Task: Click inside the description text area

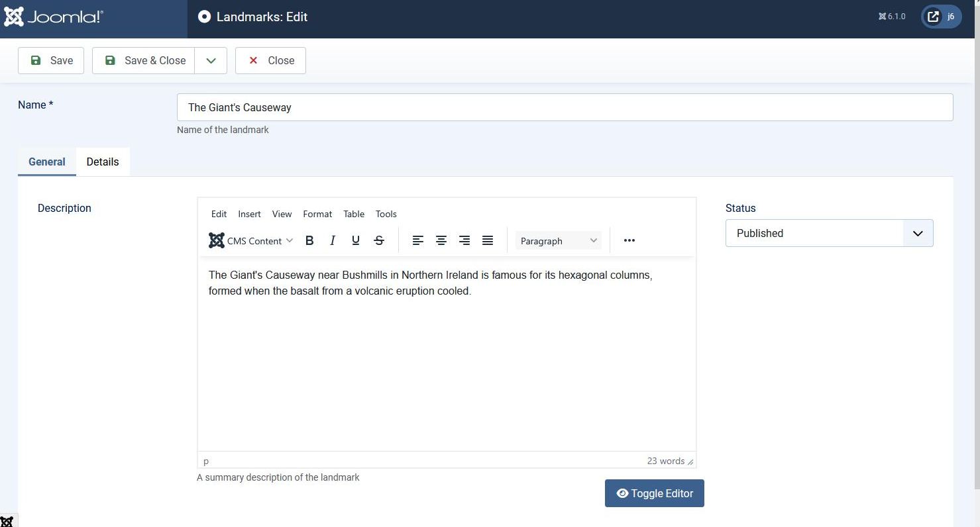Action: pyautogui.click(x=447, y=354)
